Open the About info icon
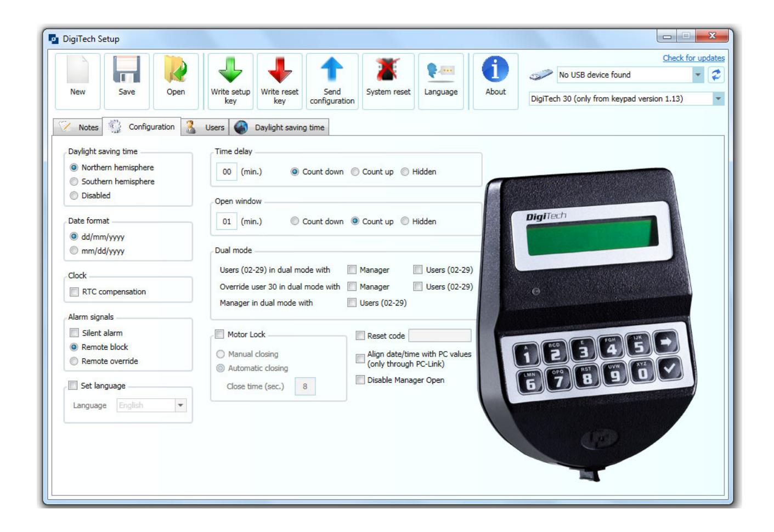Viewport: 774px width, 532px height. pos(495,81)
